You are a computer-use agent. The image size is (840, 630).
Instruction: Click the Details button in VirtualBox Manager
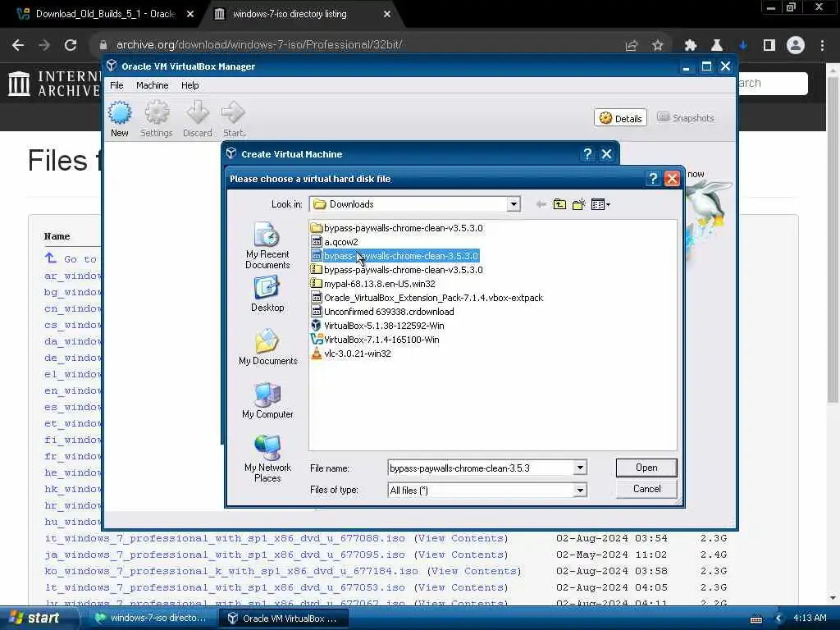pyautogui.click(x=620, y=118)
